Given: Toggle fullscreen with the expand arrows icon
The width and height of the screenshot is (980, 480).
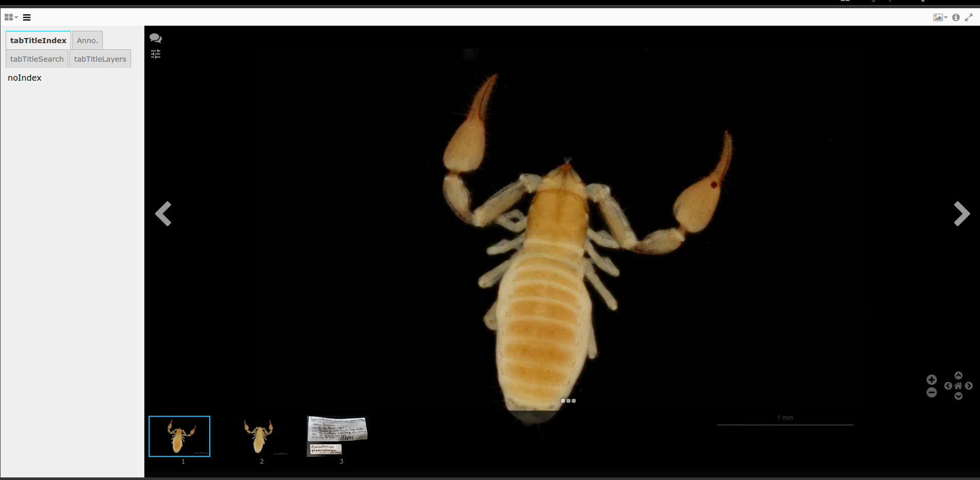Looking at the screenshot, I should click(969, 17).
